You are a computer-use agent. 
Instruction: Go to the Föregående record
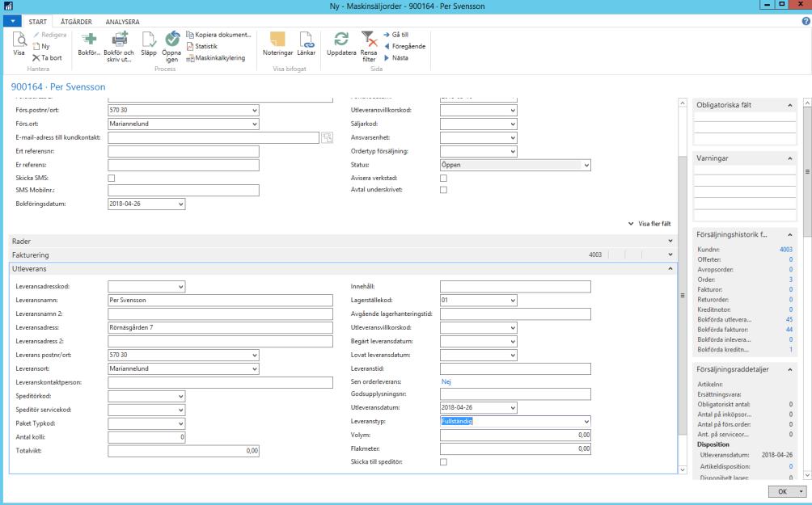404,46
